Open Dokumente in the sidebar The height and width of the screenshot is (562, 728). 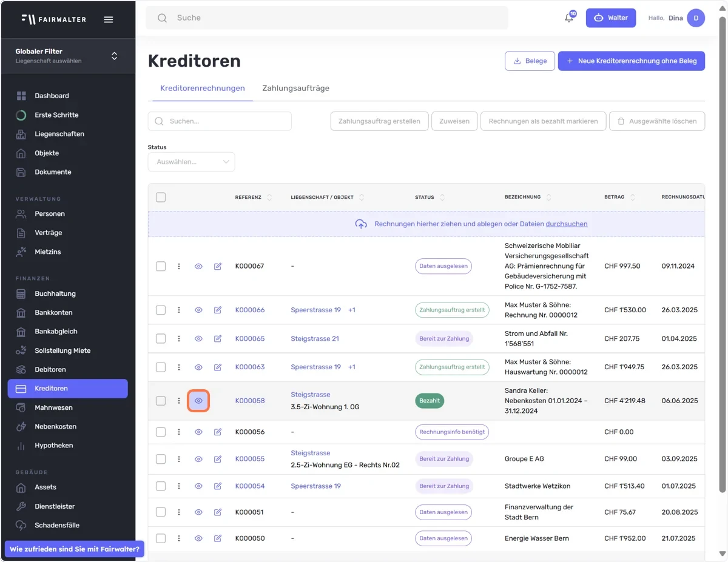[x=53, y=172]
